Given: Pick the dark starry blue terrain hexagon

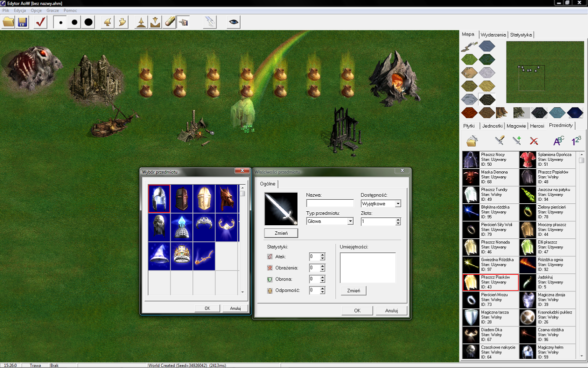Looking at the screenshot, I should [x=575, y=112].
